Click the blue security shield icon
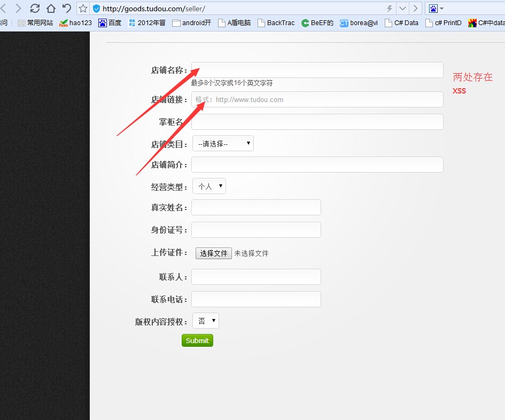505x420 pixels. click(96, 9)
